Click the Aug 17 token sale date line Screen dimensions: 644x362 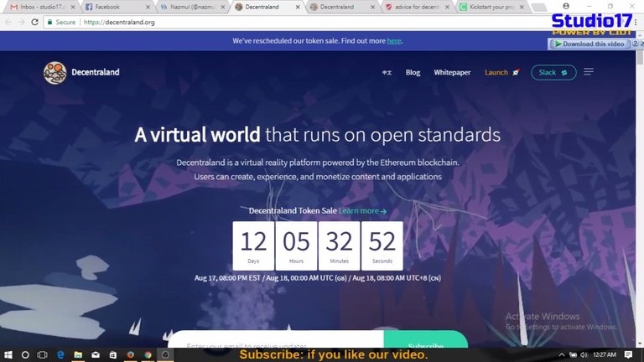(x=318, y=278)
